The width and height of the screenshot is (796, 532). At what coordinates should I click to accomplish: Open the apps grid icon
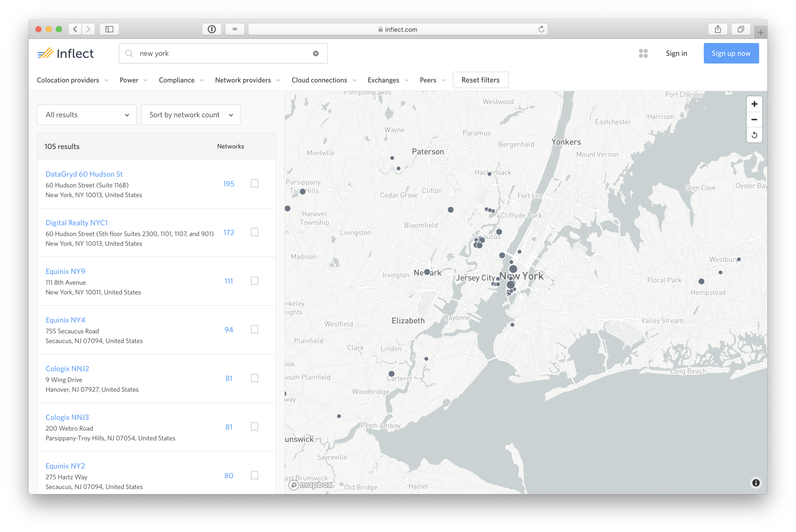(643, 53)
